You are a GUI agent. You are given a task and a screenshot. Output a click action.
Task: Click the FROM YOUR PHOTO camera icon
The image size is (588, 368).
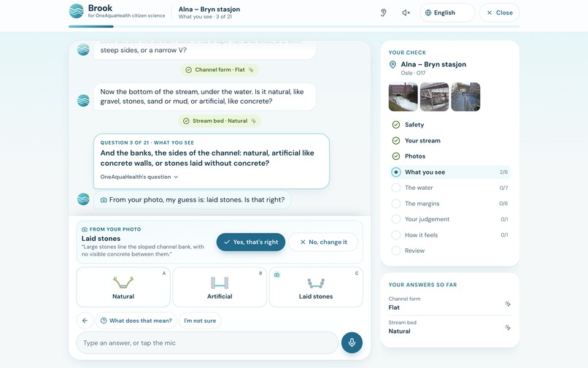click(x=85, y=229)
